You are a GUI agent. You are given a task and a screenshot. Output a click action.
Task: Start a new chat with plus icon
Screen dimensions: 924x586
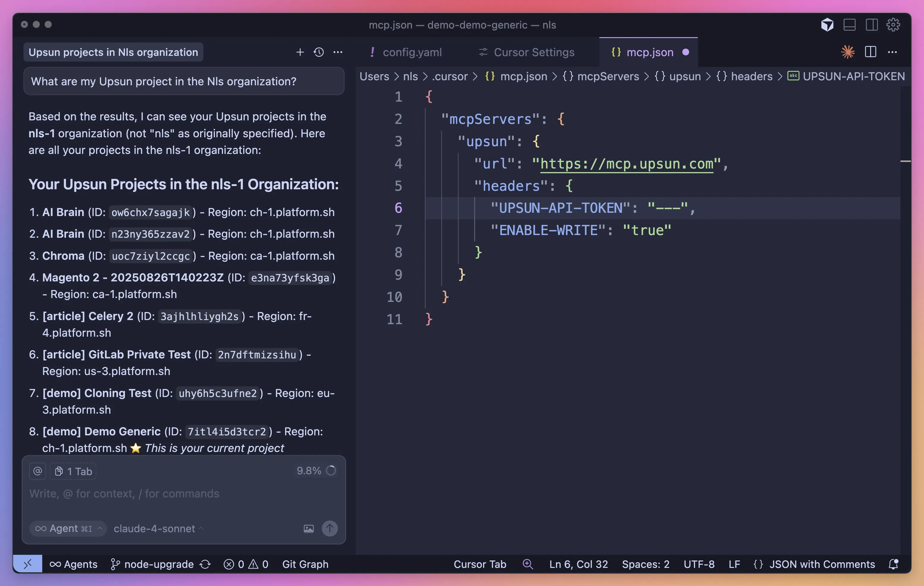[300, 52]
